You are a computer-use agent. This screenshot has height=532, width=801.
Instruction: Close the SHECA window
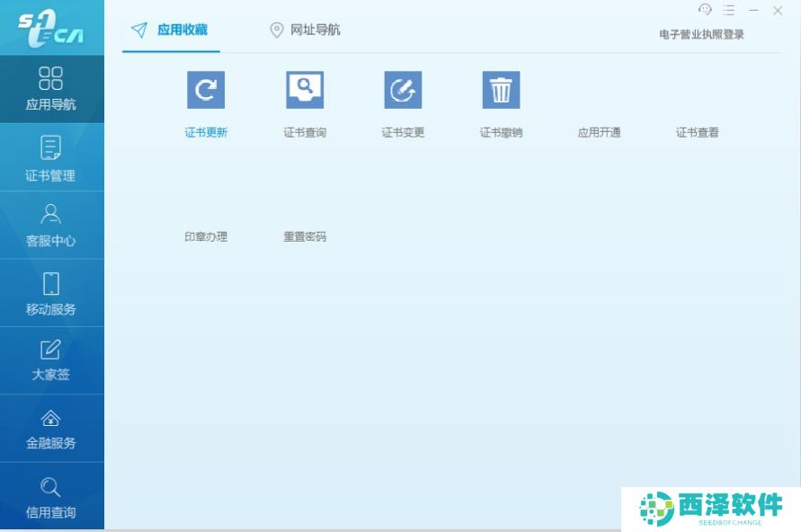click(x=778, y=11)
